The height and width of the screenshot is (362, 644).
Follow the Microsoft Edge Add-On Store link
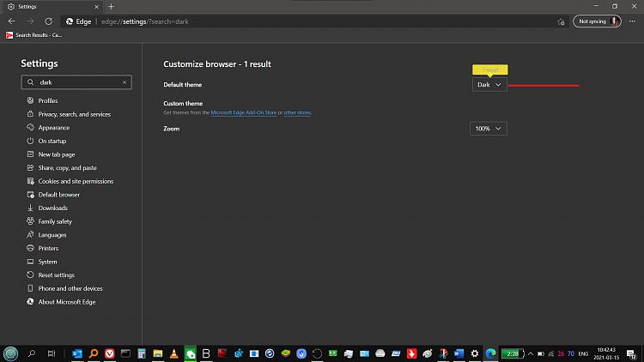pos(244,112)
